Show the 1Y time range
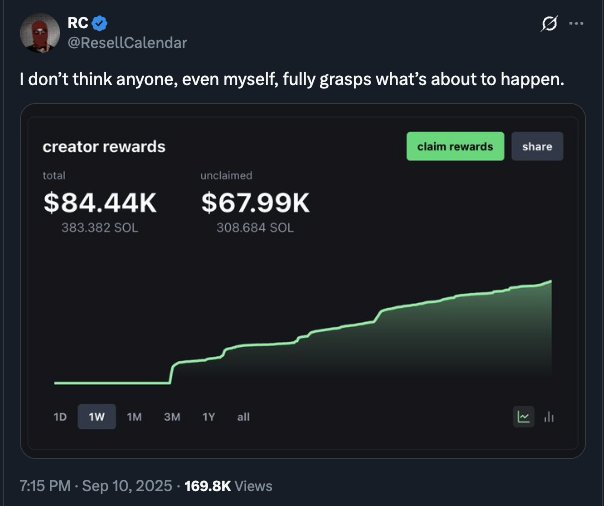The image size is (604, 506). (x=208, y=417)
